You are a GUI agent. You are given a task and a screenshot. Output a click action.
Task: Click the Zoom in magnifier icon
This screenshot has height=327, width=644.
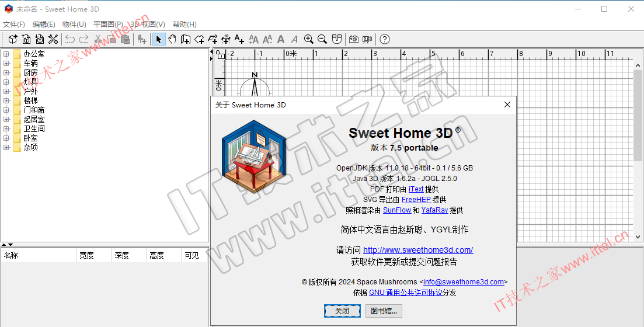pos(308,39)
